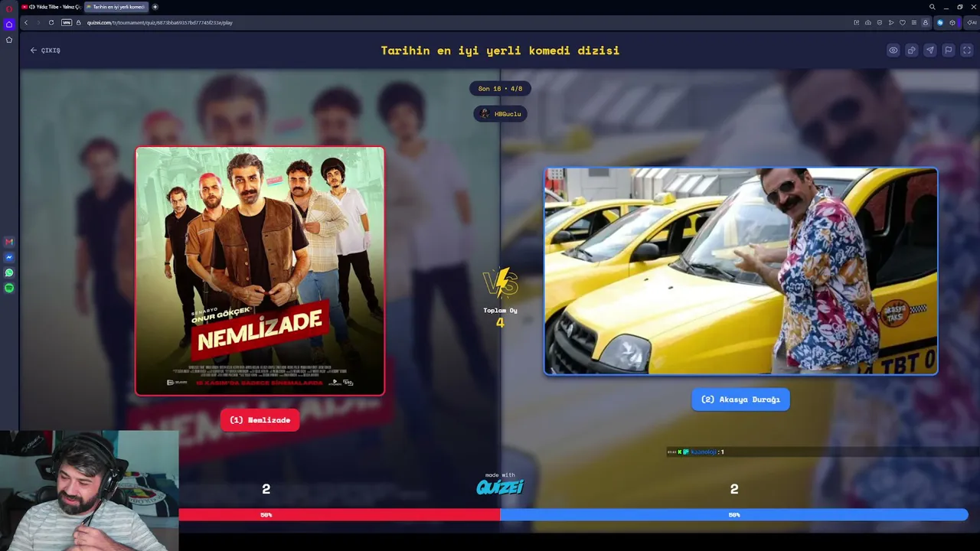Vote for the (2) Akasya Durağı button

coord(740,399)
